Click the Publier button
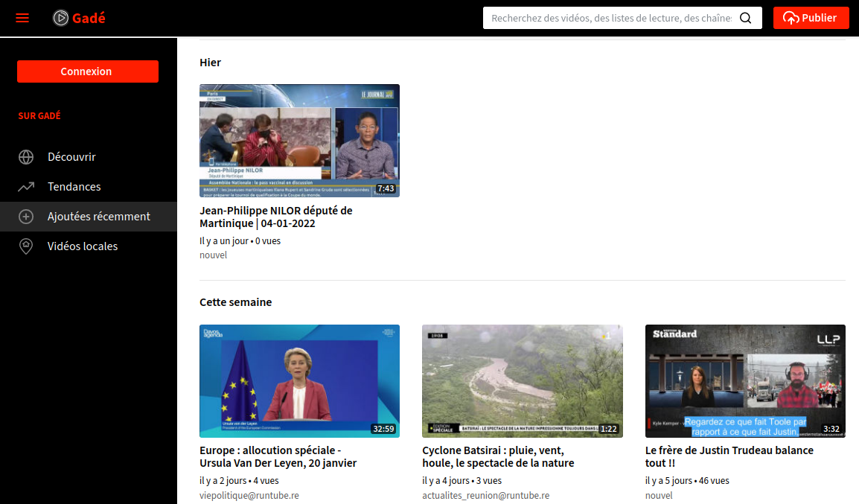This screenshot has height=504, width=859. pos(811,18)
